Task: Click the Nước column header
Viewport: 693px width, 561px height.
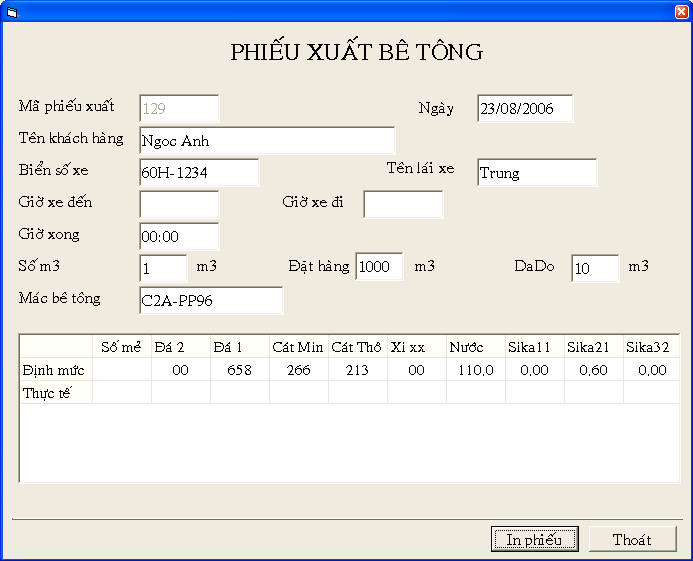Action: (x=476, y=347)
